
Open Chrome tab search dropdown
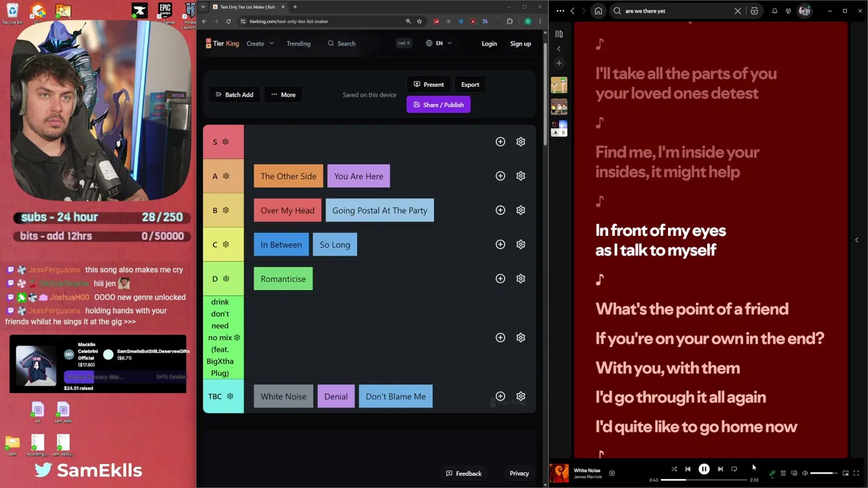tap(203, 7)
